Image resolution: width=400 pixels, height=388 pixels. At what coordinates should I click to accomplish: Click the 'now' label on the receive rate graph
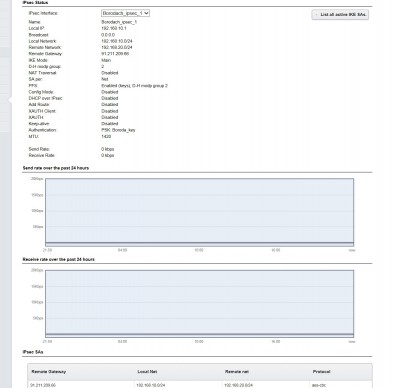(352, 342)
